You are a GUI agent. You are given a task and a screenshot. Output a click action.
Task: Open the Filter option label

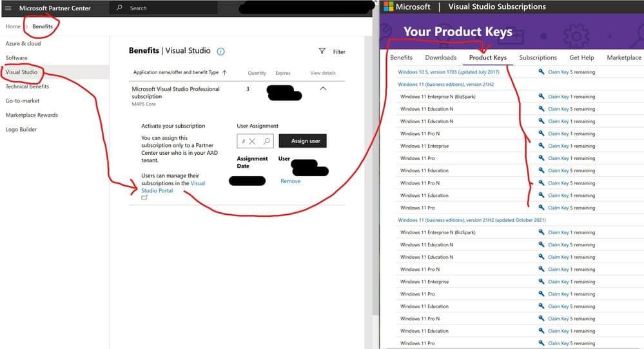[339, 52]
